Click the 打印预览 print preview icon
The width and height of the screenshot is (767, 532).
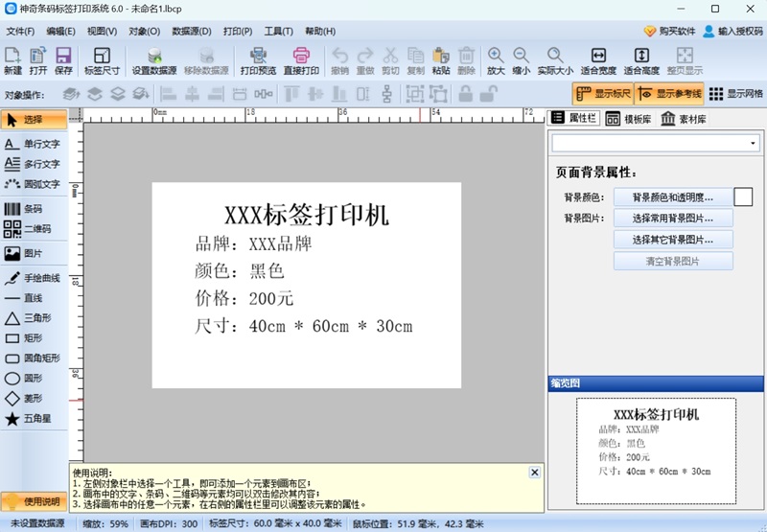pos(258,61)
